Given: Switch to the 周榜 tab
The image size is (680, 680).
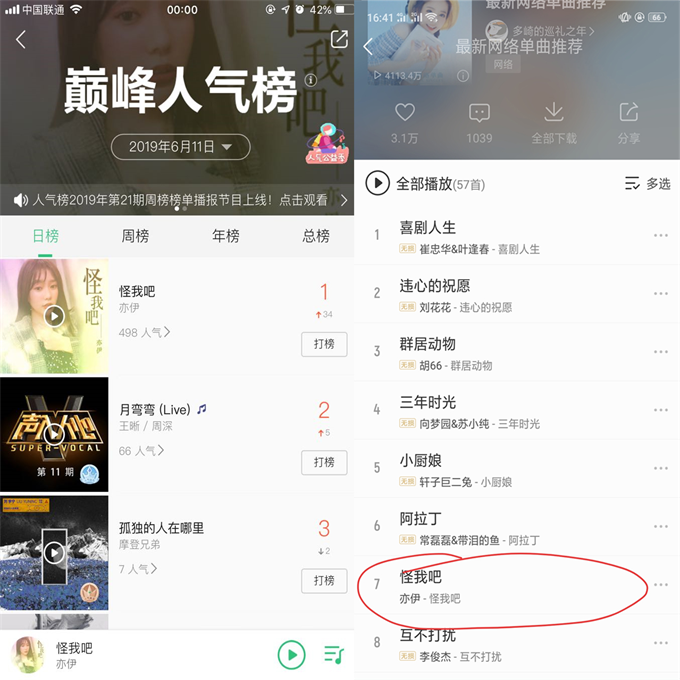Looking at the screenshot, I should tap(135, 236).
